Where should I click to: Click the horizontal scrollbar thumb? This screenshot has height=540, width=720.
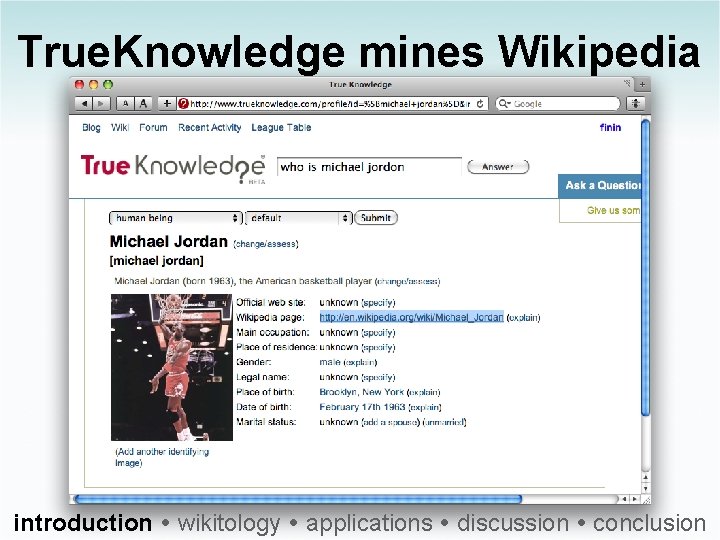click(298, 499)
